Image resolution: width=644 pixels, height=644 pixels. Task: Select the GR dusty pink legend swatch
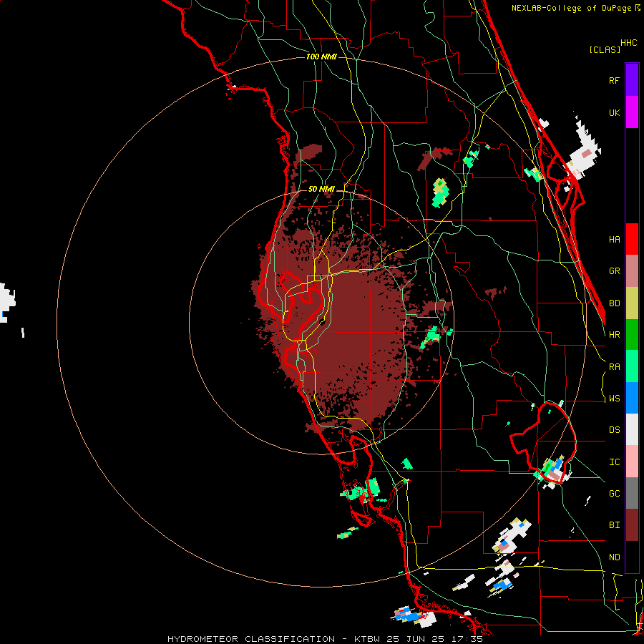(x=632, y=271)
